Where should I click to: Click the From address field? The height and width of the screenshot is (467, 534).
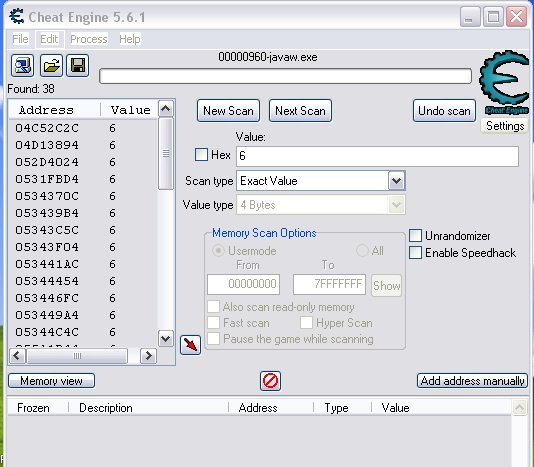(x=244, y=284)
